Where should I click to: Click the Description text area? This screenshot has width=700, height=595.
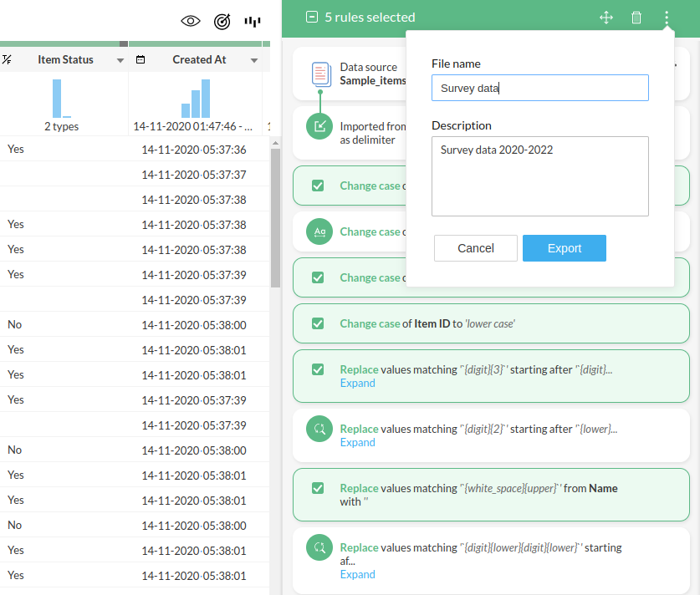click(x=539, y=176)
